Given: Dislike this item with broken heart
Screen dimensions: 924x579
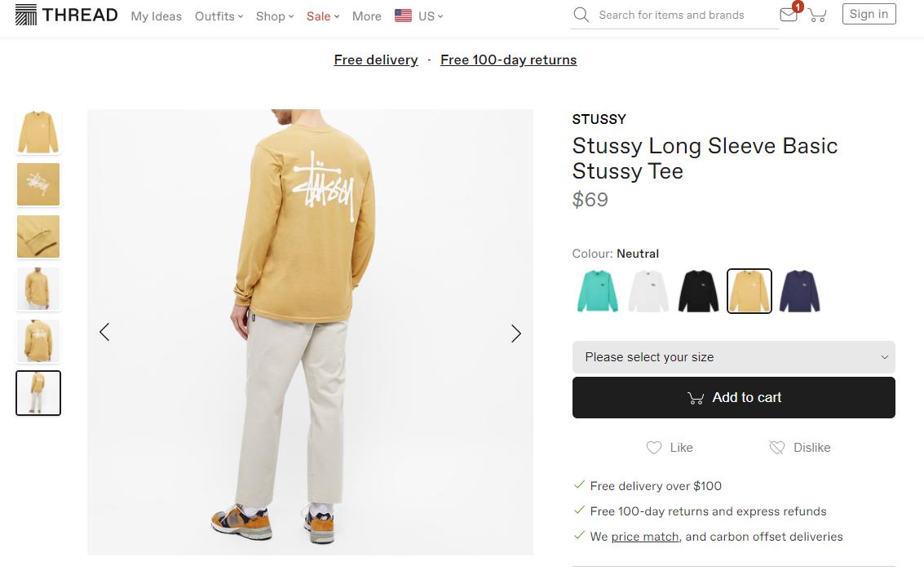Looking at the screenshot, I should pos(776,447).
